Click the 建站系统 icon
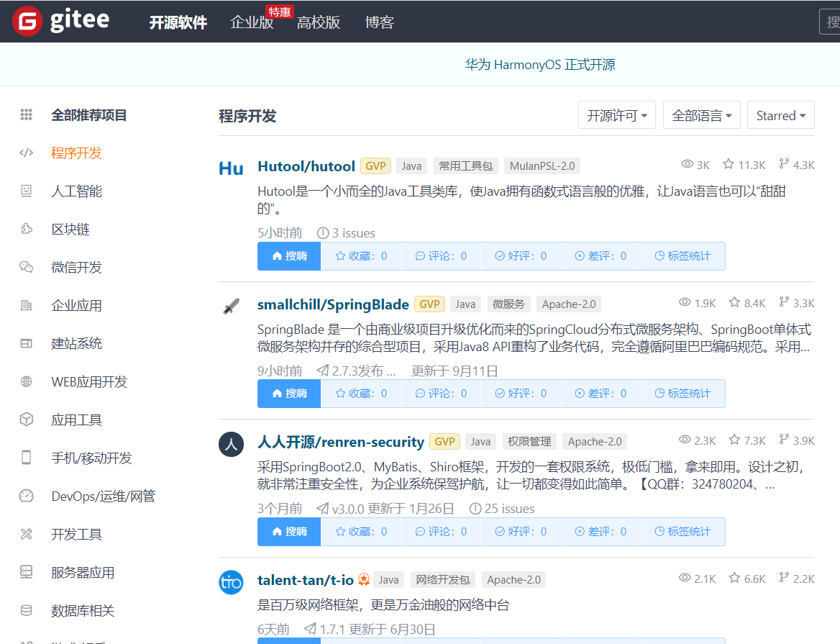Image resolution: width=840 pixels, height=644 pixels. pyautogui.click(x=26, y=343)
